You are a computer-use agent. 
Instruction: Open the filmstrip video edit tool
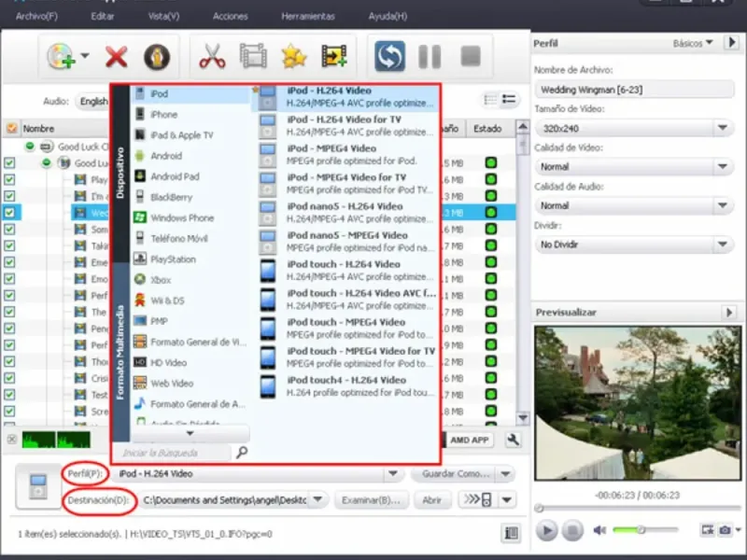(253, 56)
